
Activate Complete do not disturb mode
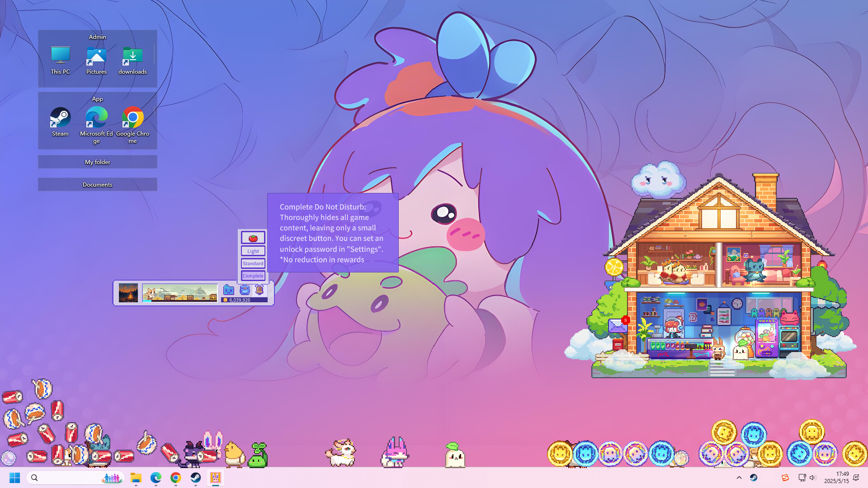click(x=253, y=276)
